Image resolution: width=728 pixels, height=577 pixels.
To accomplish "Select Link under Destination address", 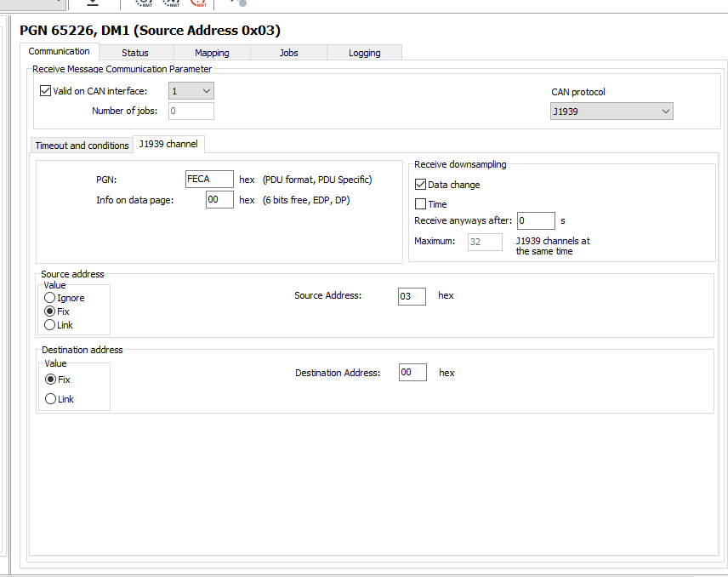I will pyautogui.click(x=50, y=399).
